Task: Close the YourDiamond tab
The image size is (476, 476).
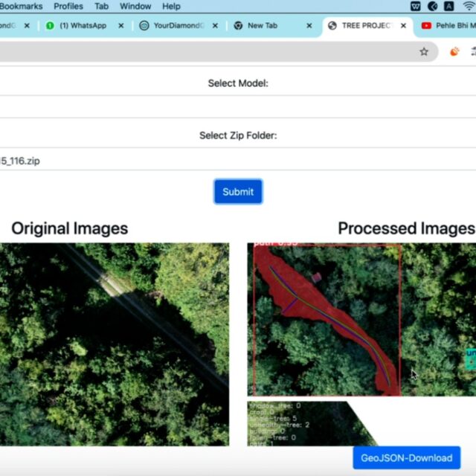Action: click(x=216, y=25)
